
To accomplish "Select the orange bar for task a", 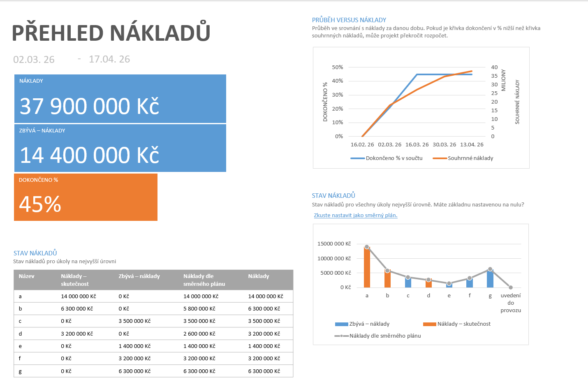I will pyautogui.click(x=367, y=267).
